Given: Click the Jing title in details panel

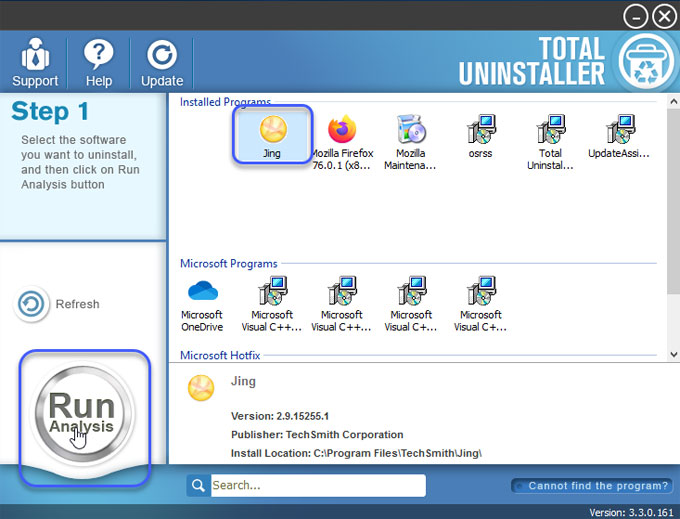Looking at the screenshot, I should pos(243,382).
